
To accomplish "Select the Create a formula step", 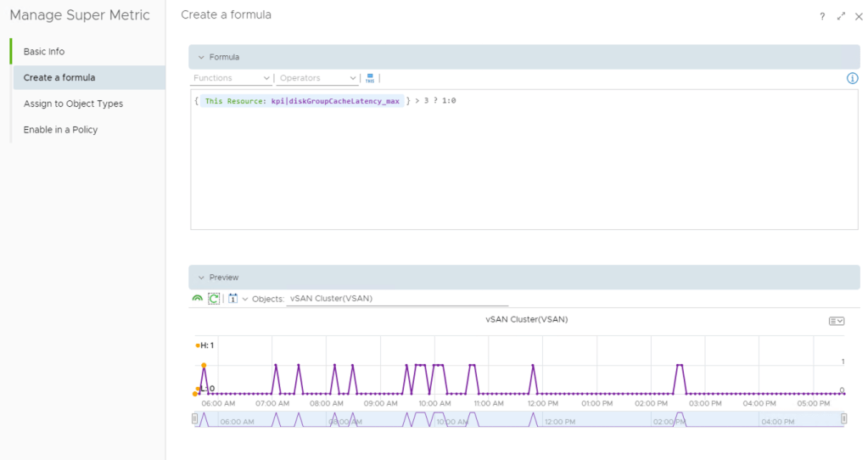I will (x=59, y=78).
